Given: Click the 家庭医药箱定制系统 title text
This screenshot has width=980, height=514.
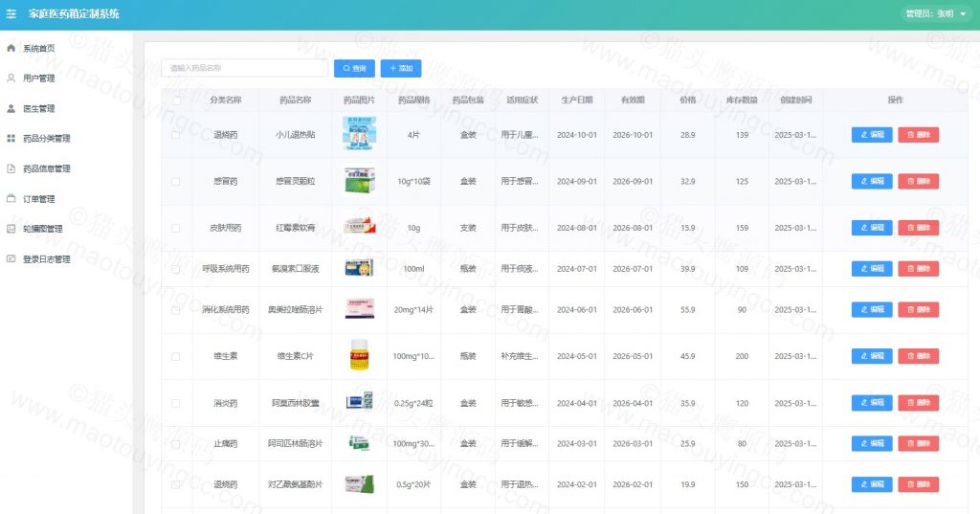Looking at the screenshot, I should pos(74,13).
